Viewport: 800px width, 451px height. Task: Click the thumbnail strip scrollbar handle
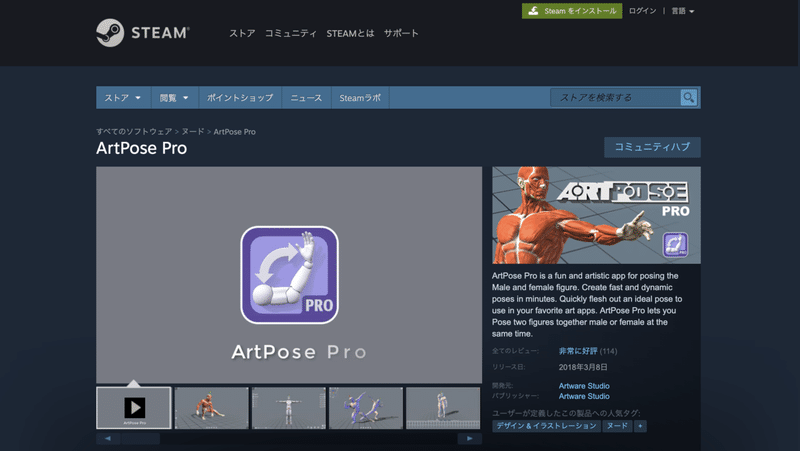(x=140, y=438)
